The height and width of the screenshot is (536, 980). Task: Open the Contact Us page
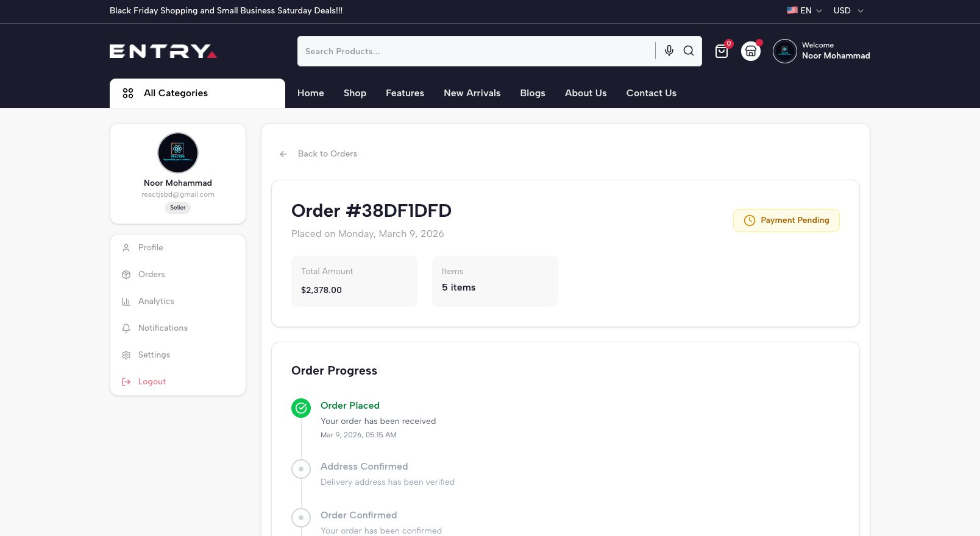[652, 93]
